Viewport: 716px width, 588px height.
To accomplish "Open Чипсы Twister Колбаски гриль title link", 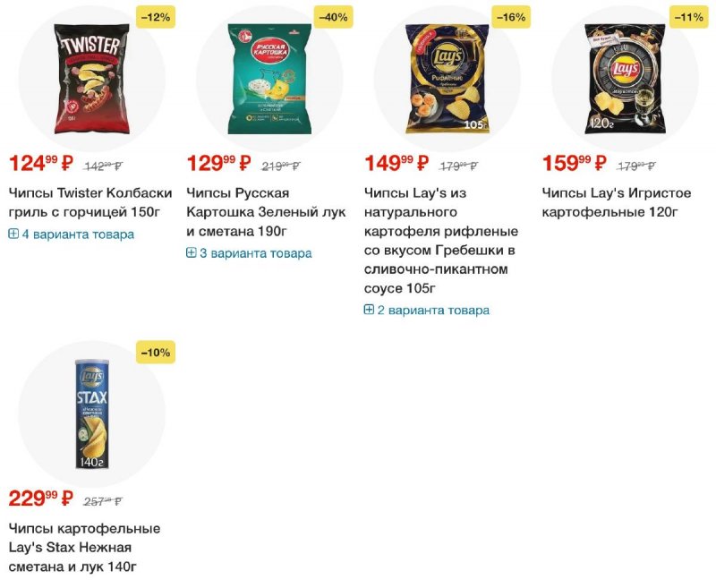I will pyautogui.click(x=90, y=202).
